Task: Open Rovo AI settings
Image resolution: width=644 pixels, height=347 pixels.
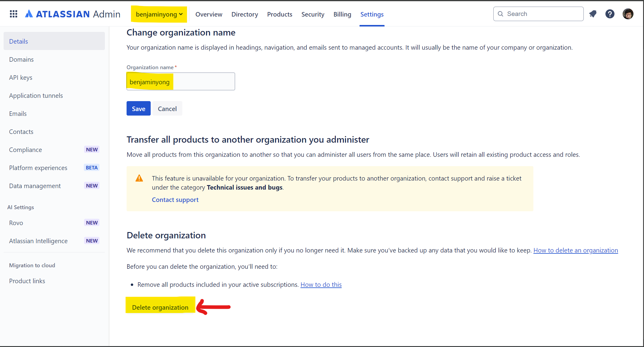Action: point(54,223)
